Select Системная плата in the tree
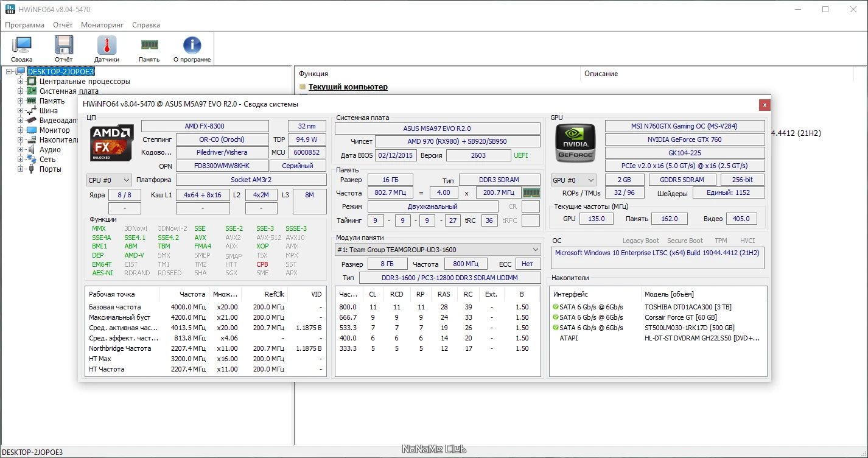 coord(69,91)
